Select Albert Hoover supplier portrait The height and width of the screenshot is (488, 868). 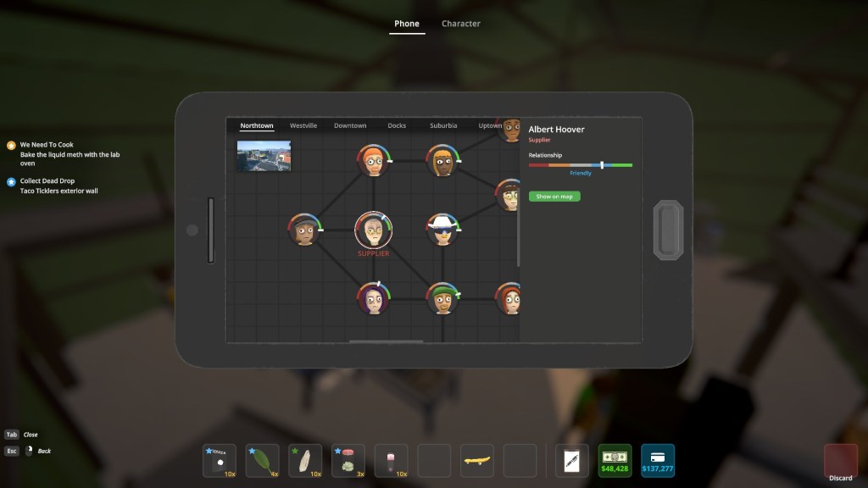tap(373, 229)
